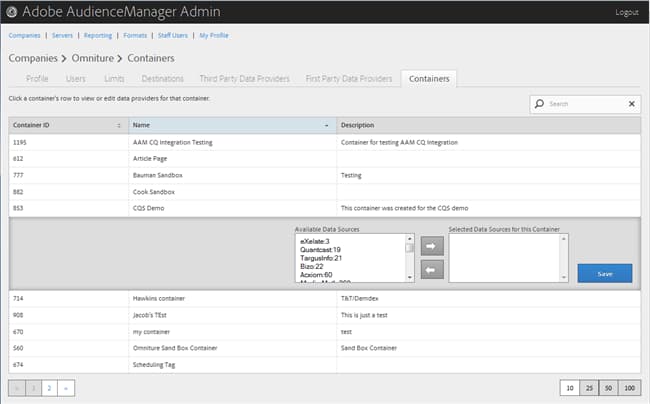Switch to the Limits tab
This screenshot has width=650, height=404.
click(114, 79)
